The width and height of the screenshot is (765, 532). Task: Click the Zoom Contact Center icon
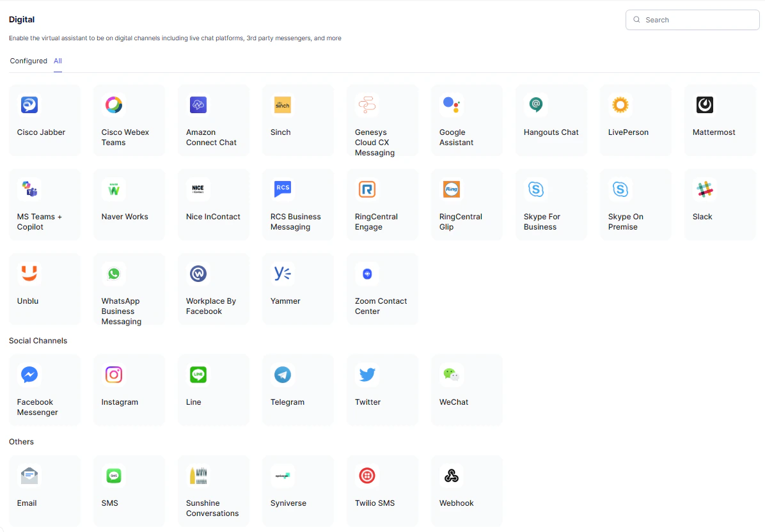pyautogui.click(x=367, y=274)
